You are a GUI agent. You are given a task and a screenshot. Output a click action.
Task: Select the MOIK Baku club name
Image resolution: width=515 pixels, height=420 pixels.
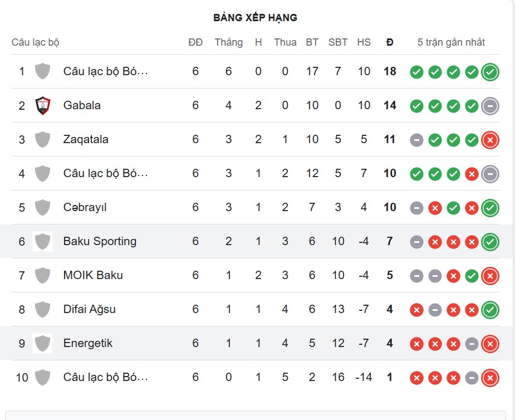point(93,275)
